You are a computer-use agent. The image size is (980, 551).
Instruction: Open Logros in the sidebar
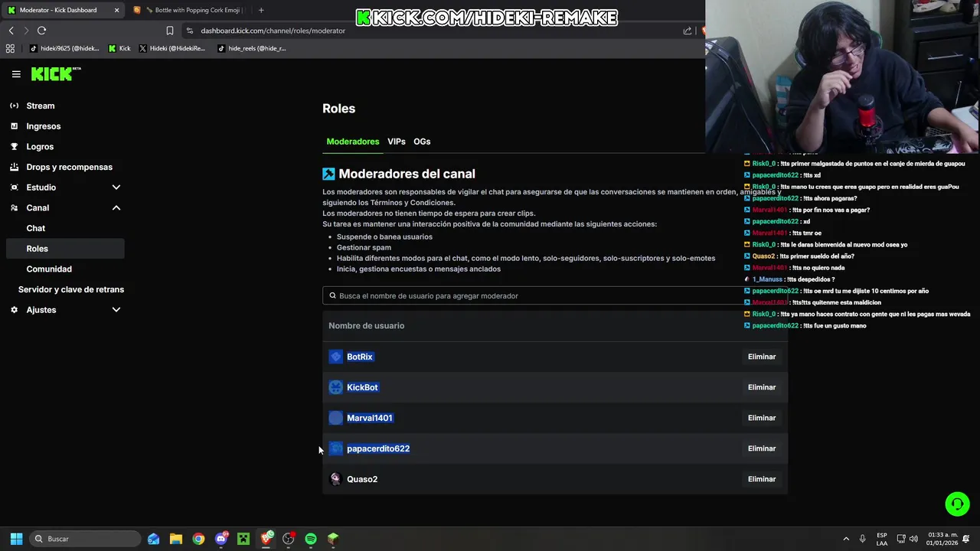pos(40,147)
